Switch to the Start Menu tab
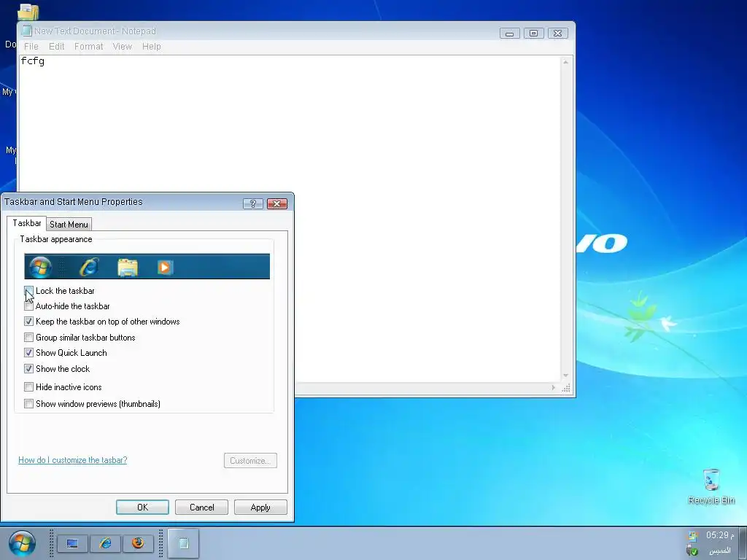747x560 pixels. [69, 225]
